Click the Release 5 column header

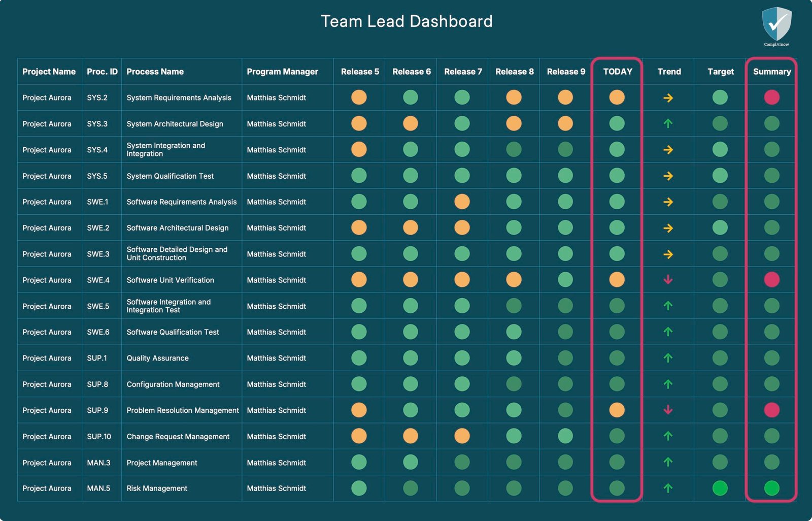pos(360,72)
